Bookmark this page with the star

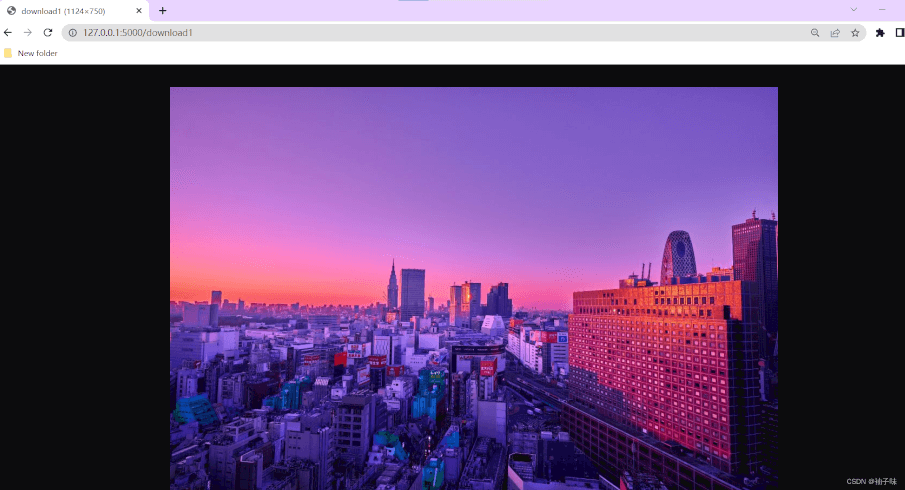point(855,33)
